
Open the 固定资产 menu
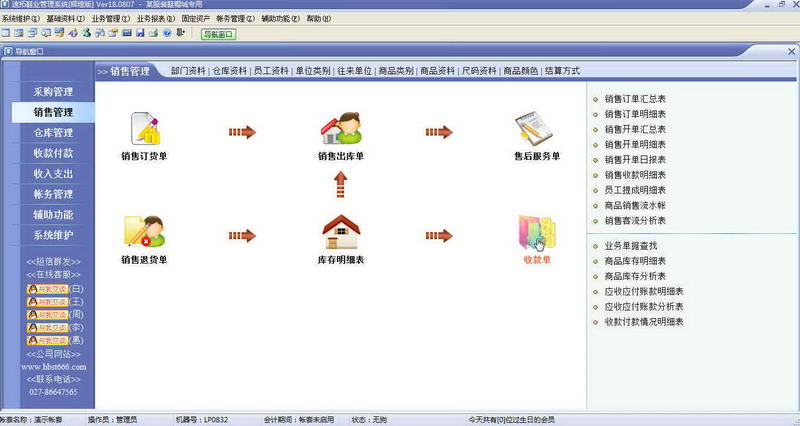coord(195,18)
